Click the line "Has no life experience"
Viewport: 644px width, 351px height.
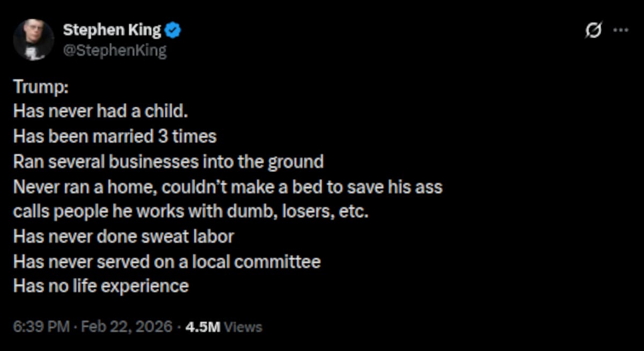point(101,286)
